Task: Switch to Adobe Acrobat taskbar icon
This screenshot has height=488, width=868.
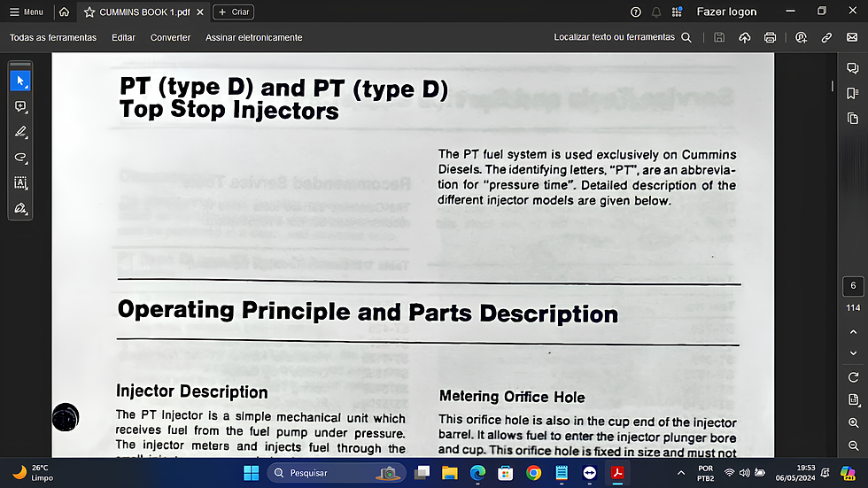Action: pyautogui.click(x=617, y=473)
